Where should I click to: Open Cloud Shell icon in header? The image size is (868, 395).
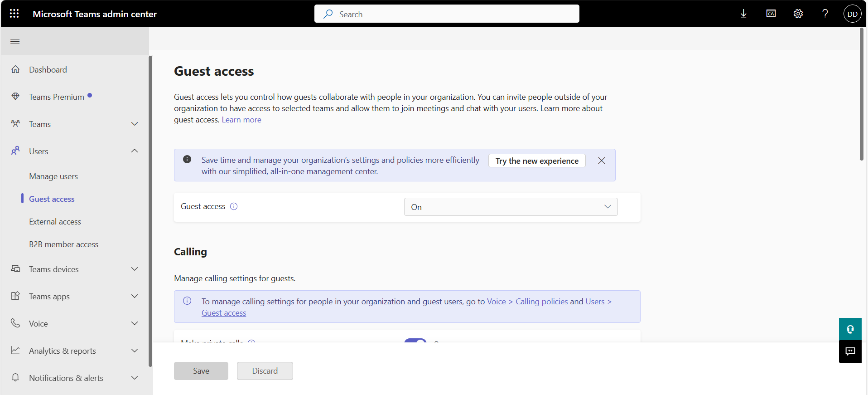pos(771,14)
